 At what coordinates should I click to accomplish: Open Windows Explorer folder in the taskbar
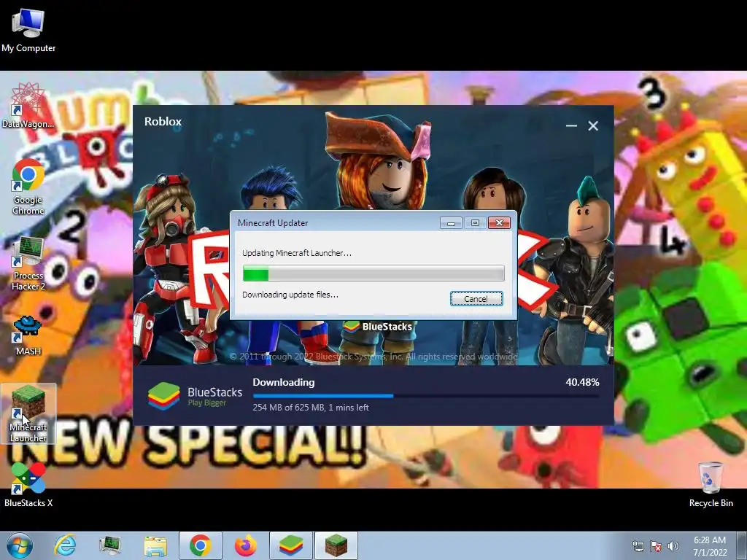point(155,545)
